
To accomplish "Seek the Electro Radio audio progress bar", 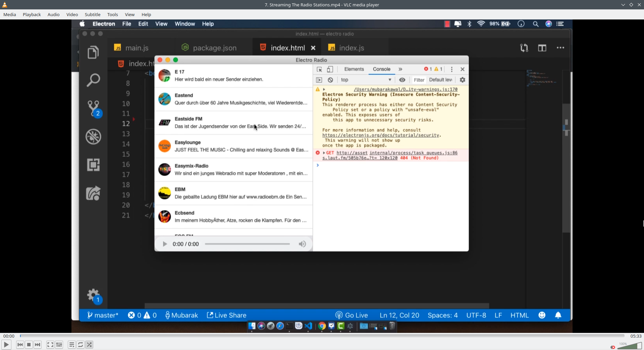I will (x=248, y=244).
